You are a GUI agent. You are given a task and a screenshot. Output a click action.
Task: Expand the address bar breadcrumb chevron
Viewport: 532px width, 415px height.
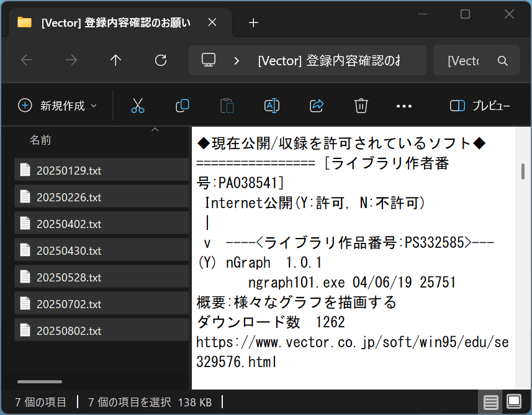237,61
